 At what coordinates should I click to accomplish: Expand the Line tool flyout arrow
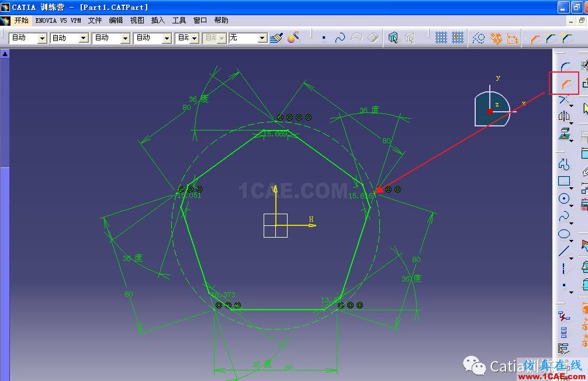point(571,258)
